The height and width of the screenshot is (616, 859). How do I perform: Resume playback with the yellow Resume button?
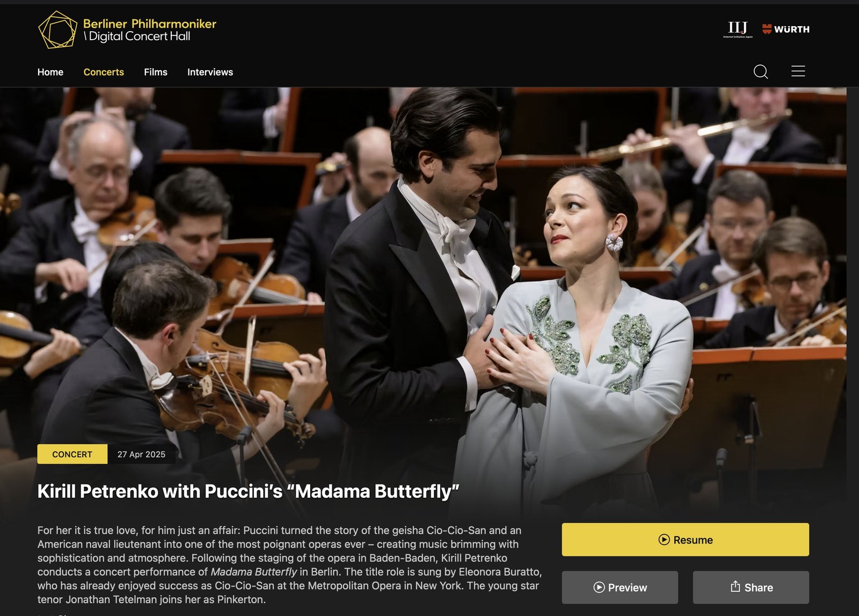coord(686,540)
